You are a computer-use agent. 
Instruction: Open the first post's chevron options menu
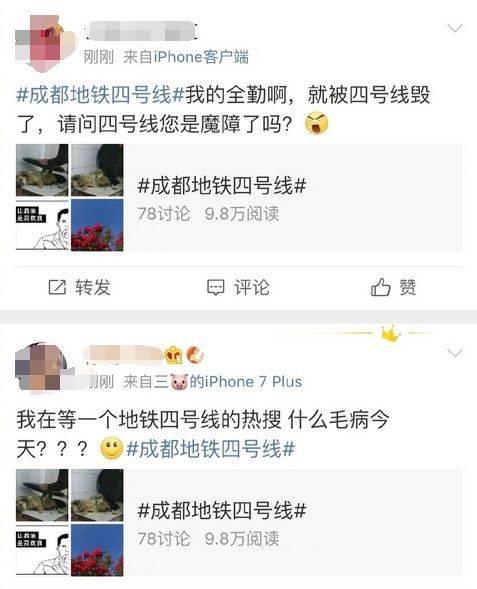(455, 28)
